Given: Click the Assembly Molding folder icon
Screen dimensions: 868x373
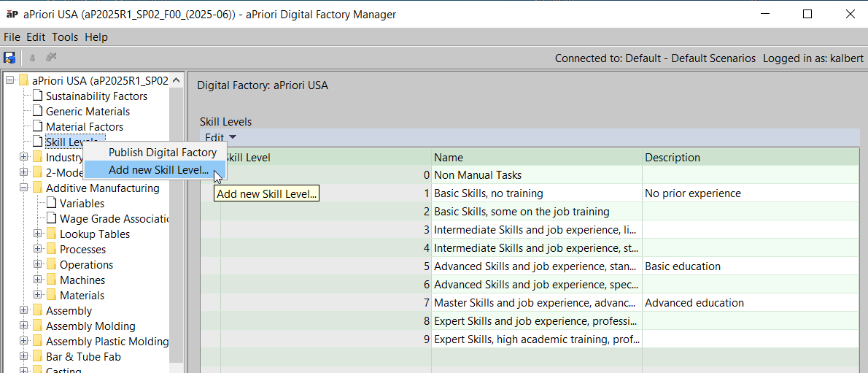Looking at the screenshot, I should 37,326.
